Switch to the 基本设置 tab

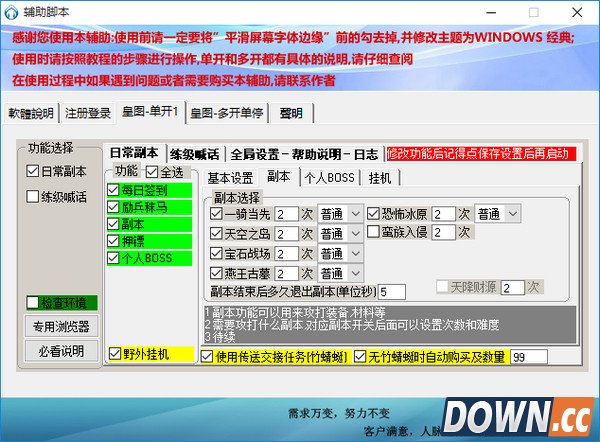coord(230,178)
